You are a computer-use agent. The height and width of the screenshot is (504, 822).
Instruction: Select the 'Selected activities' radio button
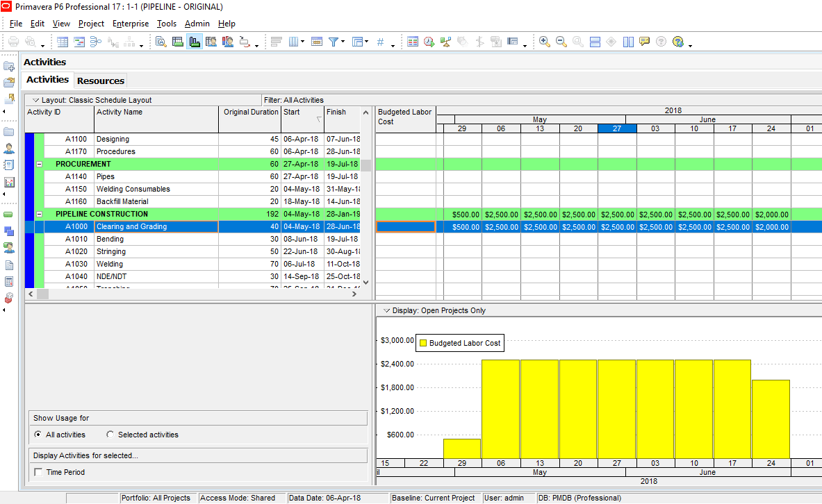click(x=110, y=435)
